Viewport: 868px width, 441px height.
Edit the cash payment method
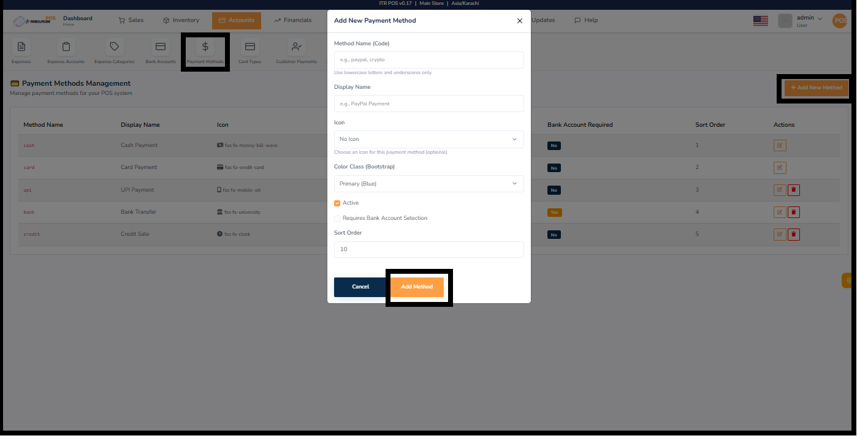[779, 145]
